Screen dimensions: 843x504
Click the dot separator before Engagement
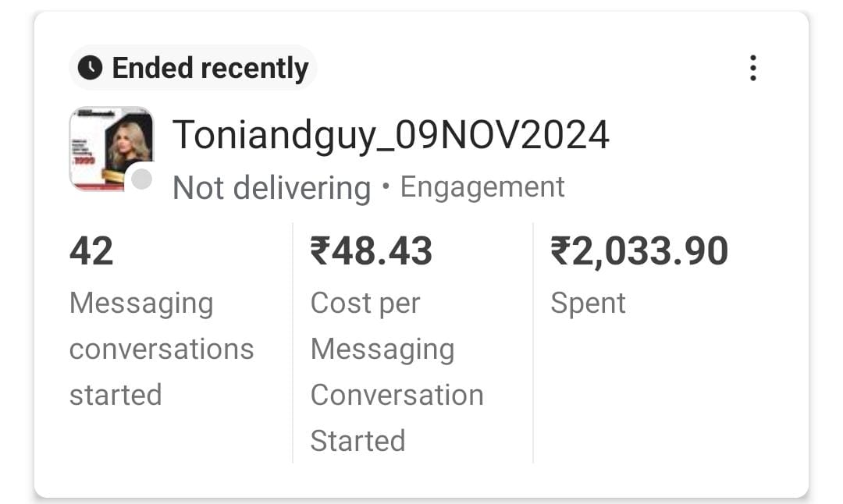(x=386, y=187)
